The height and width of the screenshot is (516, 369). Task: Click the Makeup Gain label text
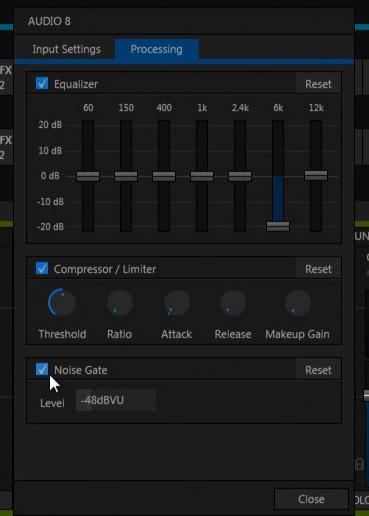point(297,334)
